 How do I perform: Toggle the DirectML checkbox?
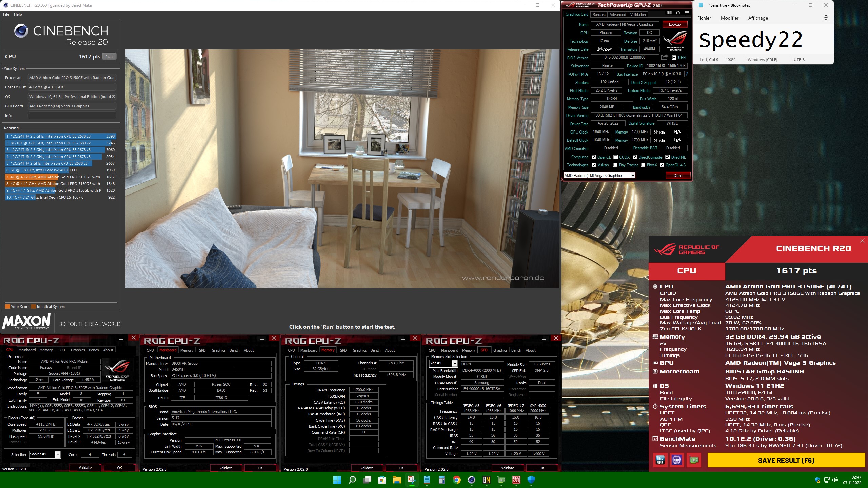click(667, 157)
